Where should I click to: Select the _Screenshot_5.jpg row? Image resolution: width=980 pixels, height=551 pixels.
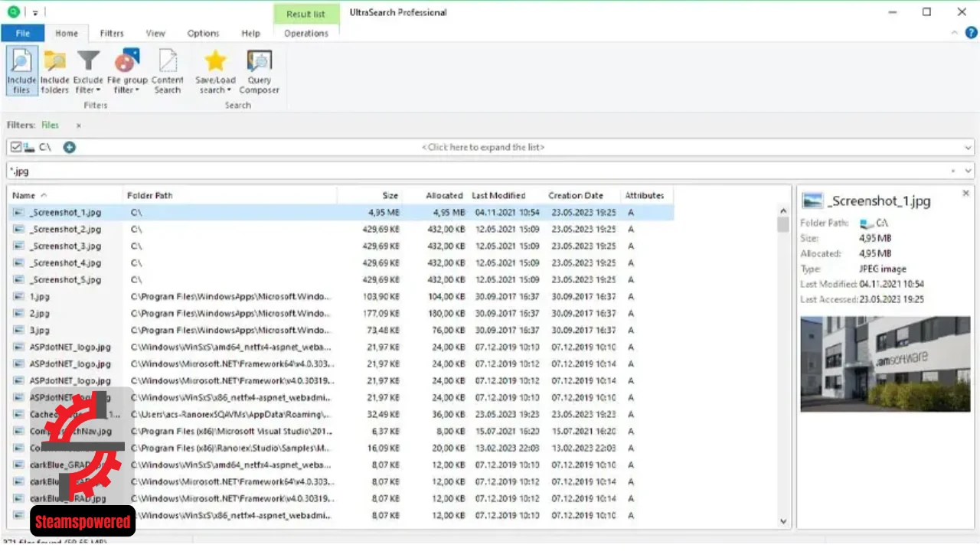341,280
